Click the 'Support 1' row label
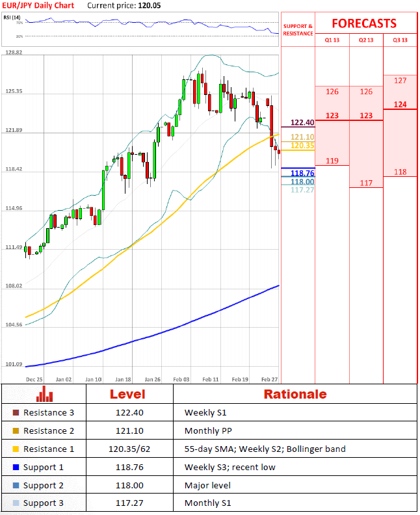Image resolution: width=420 pixels, height=515 pixels. tap(44, 468)
